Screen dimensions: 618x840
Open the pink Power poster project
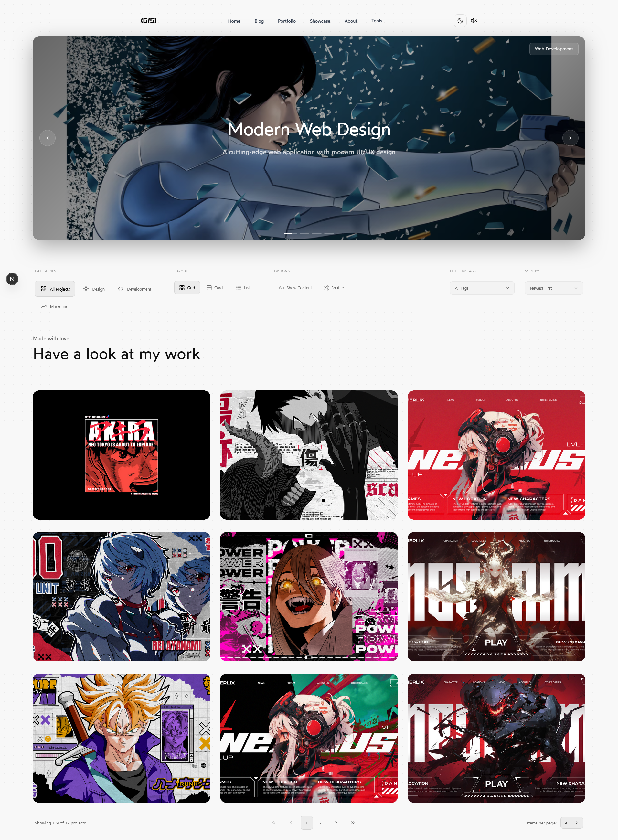[x=309, y=596]
